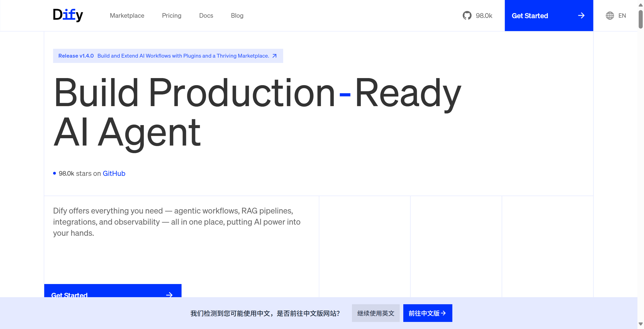This screenshot has height=329, width=644.
Task: Click arrow in 前往中文版 button
Action: [x=443, y=313]
